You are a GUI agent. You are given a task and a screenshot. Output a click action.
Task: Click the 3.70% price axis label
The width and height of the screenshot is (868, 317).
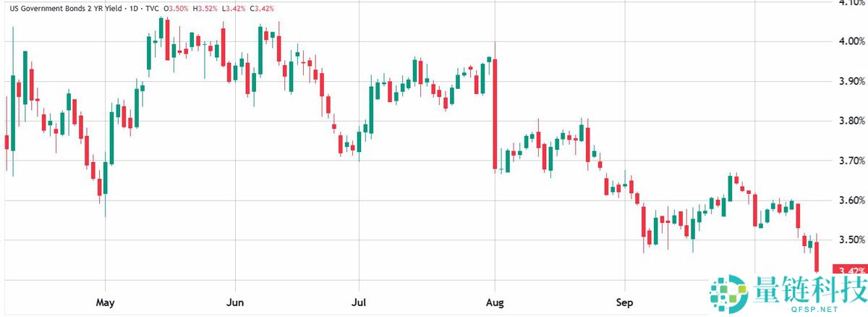tap(849, 160)
